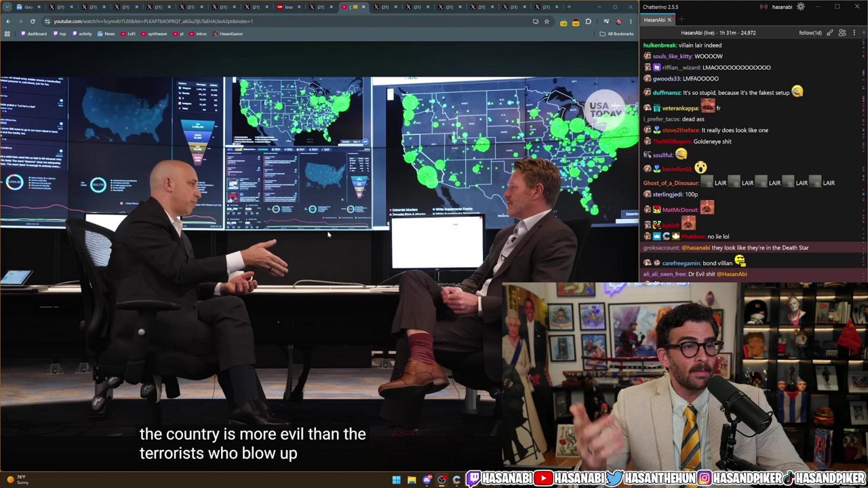Open the weather widget showing Sunny
868x488 pixels.
pyautogui.click(x=16, y=480)
